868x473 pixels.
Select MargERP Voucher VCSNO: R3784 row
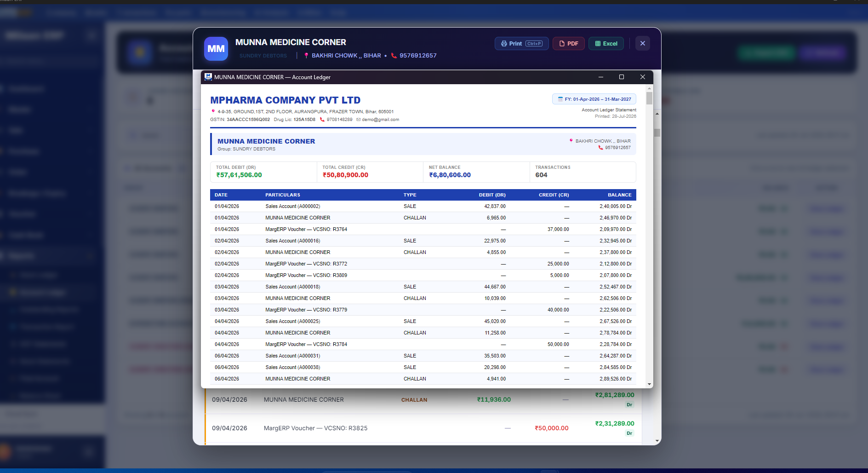423,344
